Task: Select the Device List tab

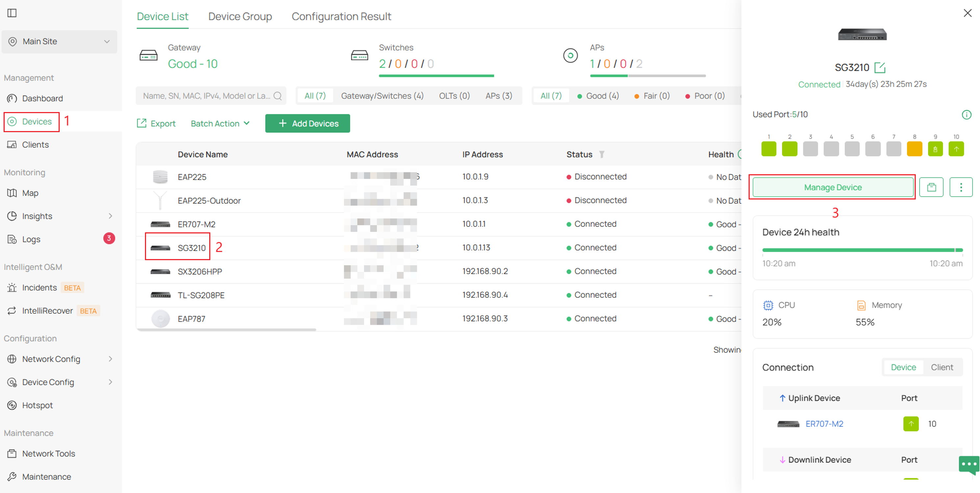Action: (163, 16)
